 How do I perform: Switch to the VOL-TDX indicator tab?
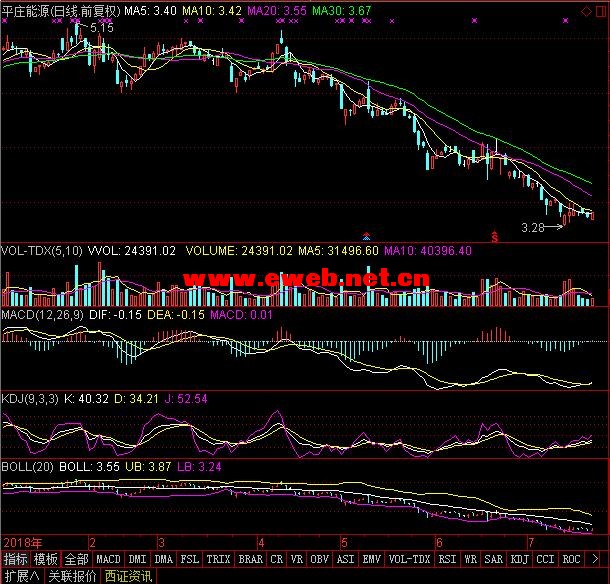[410, 559]
